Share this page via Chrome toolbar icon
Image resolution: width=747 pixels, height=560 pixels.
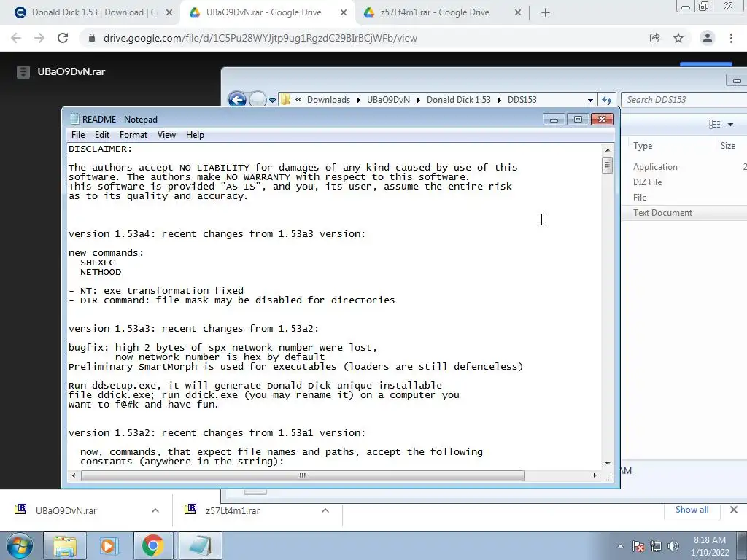655,38
